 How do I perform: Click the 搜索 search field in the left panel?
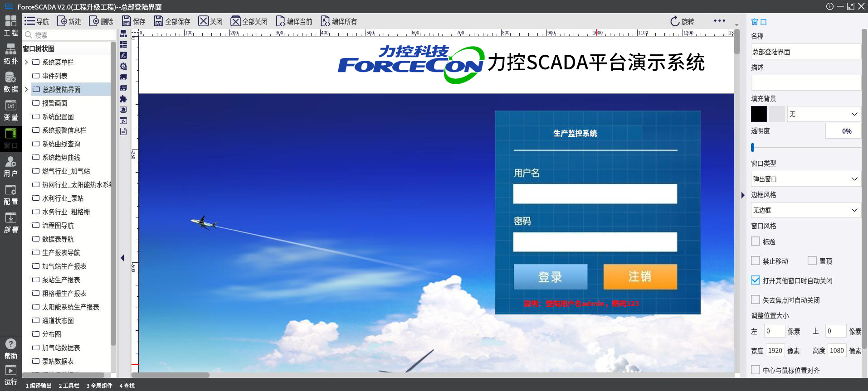coord(69,35)
